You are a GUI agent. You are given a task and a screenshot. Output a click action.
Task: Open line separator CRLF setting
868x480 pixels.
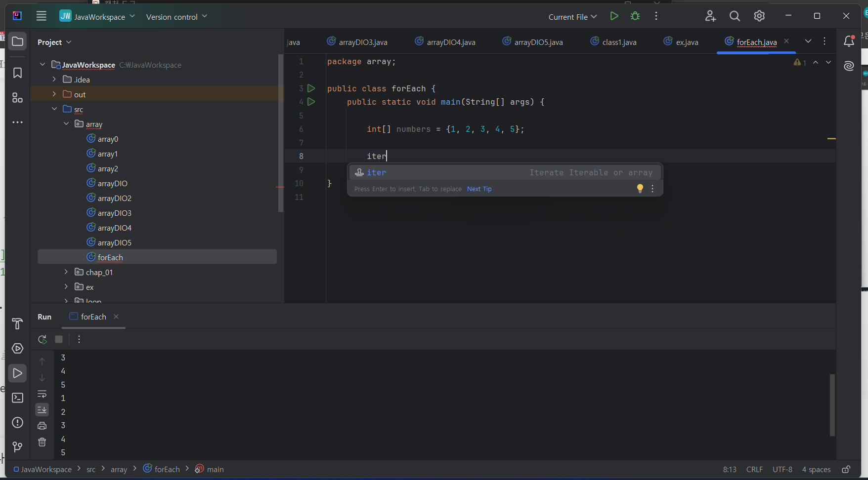point(754,469)
